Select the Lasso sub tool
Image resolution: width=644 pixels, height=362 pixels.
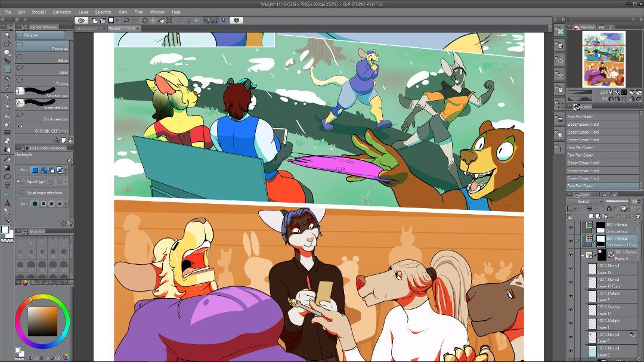[x=43, y=70]
